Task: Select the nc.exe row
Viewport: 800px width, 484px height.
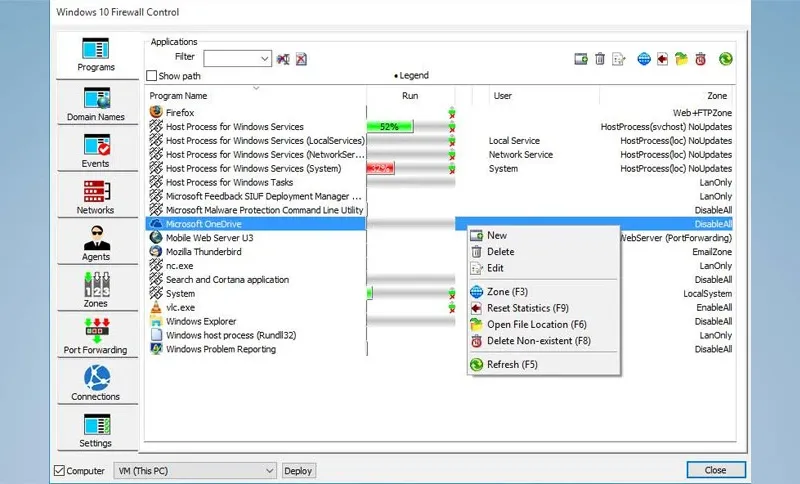Action: click(439, 266)
